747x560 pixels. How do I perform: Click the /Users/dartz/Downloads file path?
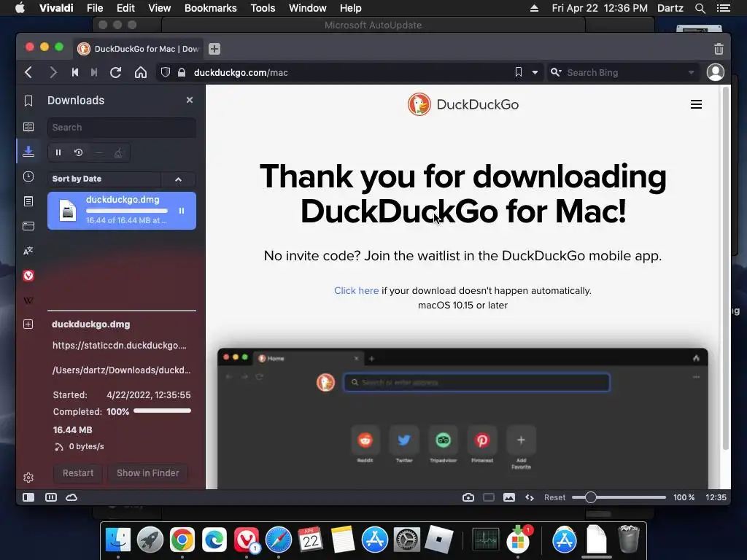[122, 370]
